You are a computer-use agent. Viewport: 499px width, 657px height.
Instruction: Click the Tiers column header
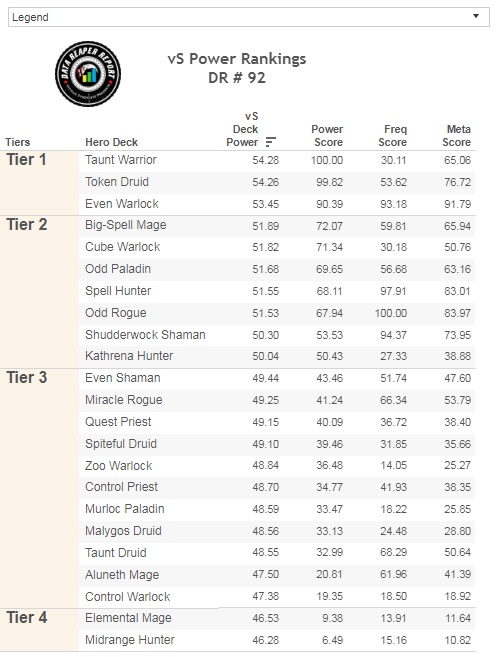pos(18,142)
